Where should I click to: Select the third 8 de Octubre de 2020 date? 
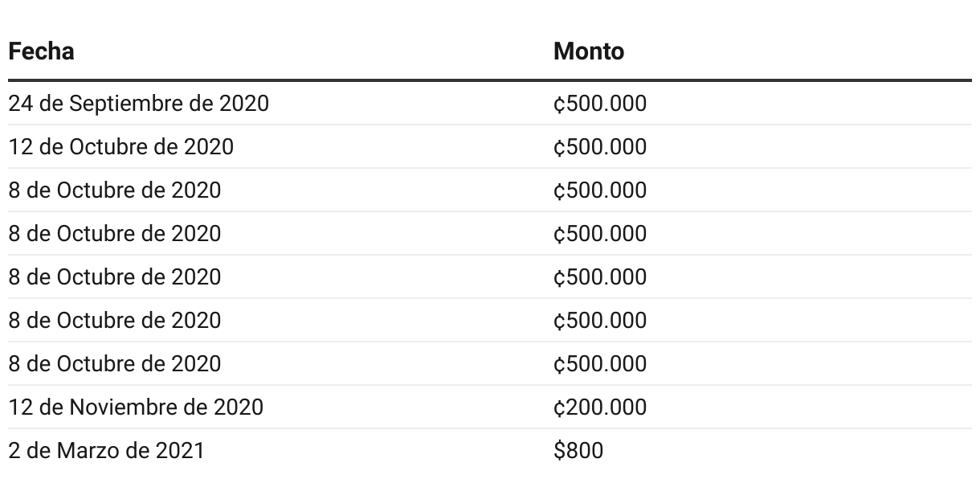pos(114,277)
